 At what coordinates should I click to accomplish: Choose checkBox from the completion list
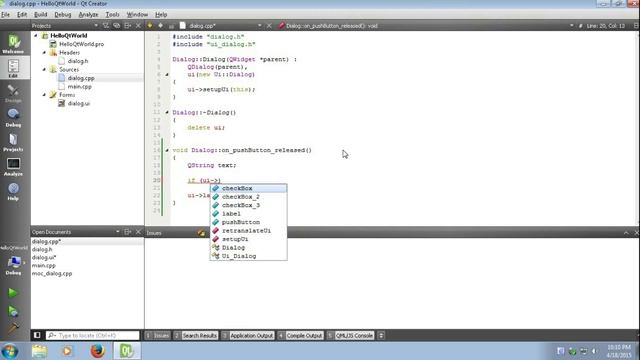(249, 188)
